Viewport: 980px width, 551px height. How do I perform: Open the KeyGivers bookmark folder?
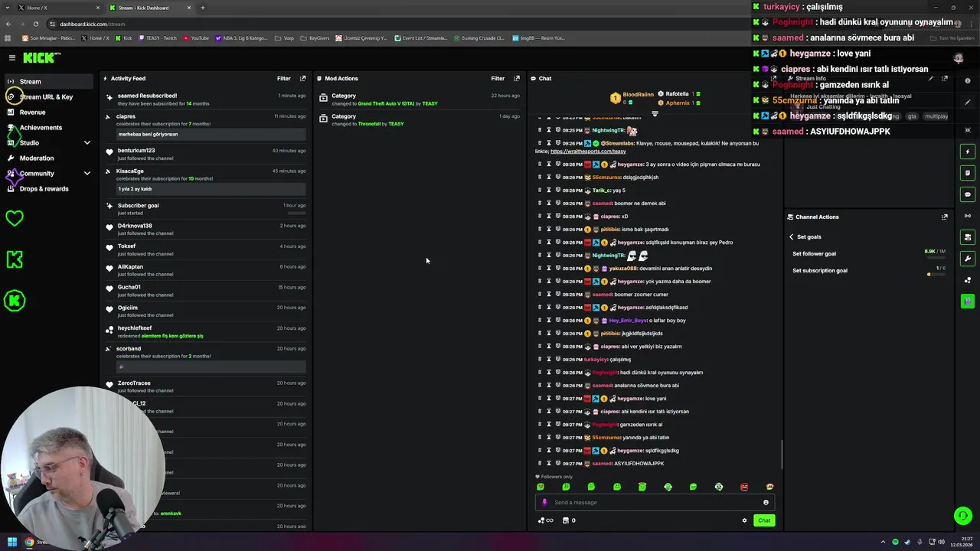tap(315, 37)
